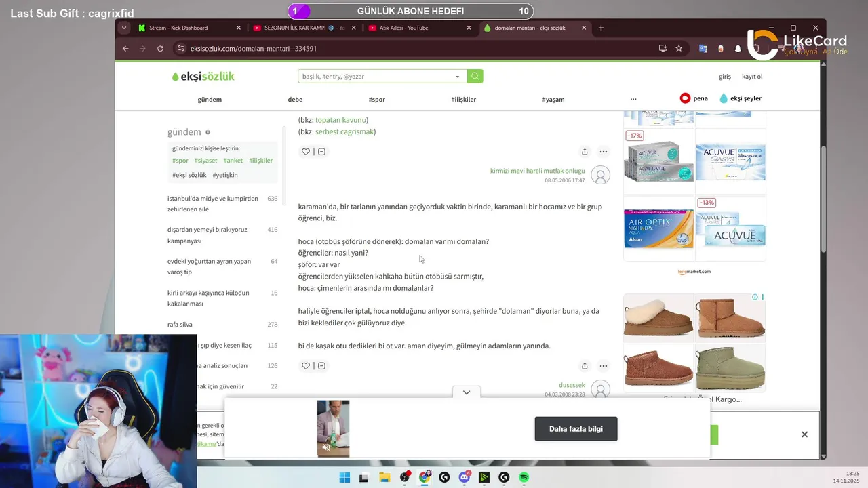Open entry date 08.05.2006 17:47 permalink

click(x=564, y=180)
